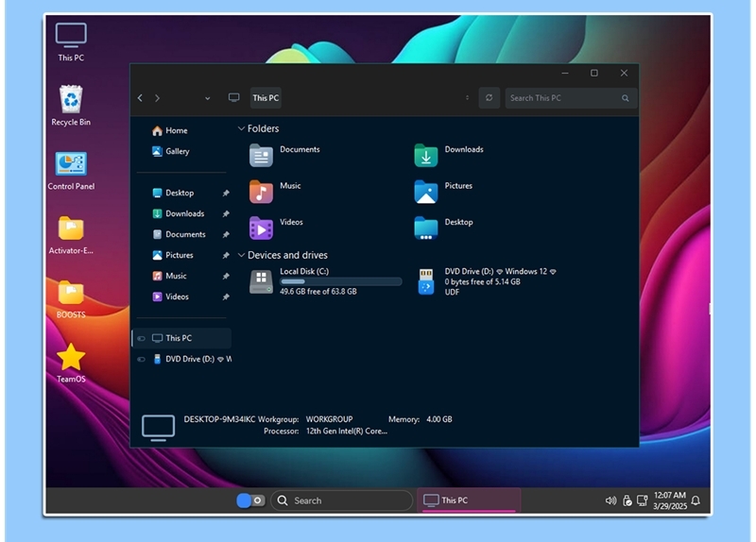Open the Pictures folder in Folders section
The width and height of the screenshot is (756, 542).
tap(426, 192)
